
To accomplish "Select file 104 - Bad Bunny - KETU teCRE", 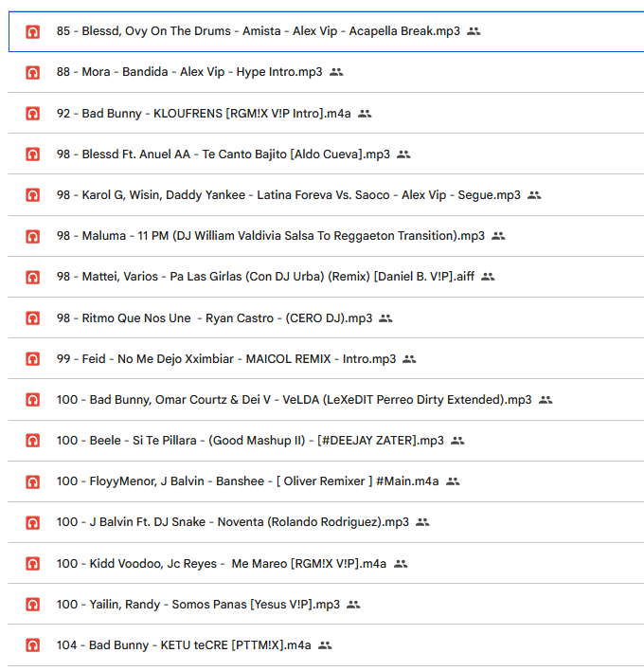I will (327, 645).
